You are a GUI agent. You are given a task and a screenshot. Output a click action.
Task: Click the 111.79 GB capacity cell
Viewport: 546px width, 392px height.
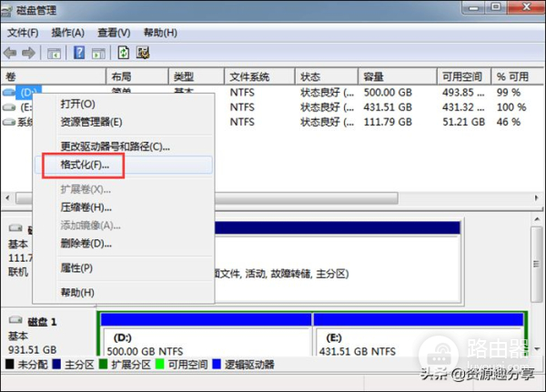[x=388, y=122]
